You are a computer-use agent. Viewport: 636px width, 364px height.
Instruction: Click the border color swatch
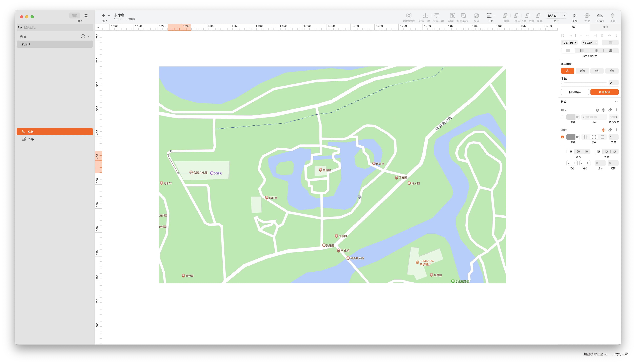click(571, 137)
